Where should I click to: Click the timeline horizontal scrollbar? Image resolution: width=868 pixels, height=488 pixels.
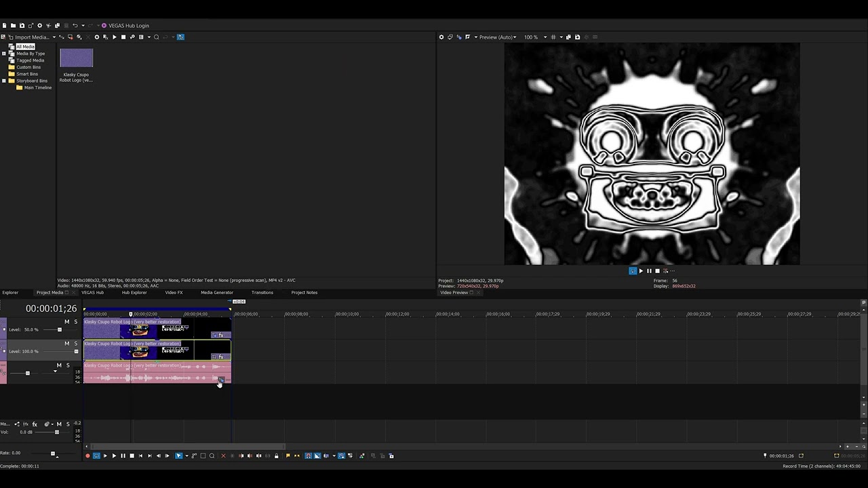187,447
